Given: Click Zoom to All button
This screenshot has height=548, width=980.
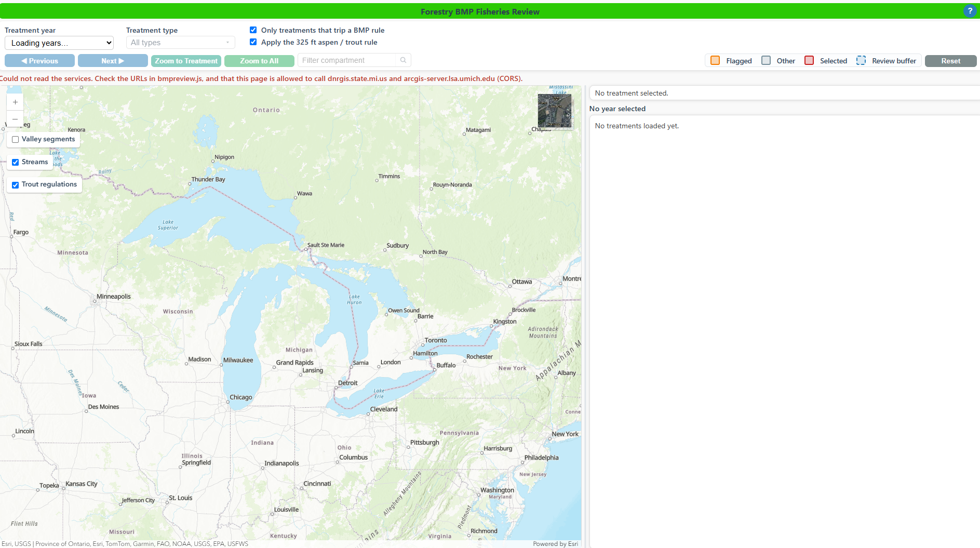Looking at the screenshot, I should tap(259, 61).
